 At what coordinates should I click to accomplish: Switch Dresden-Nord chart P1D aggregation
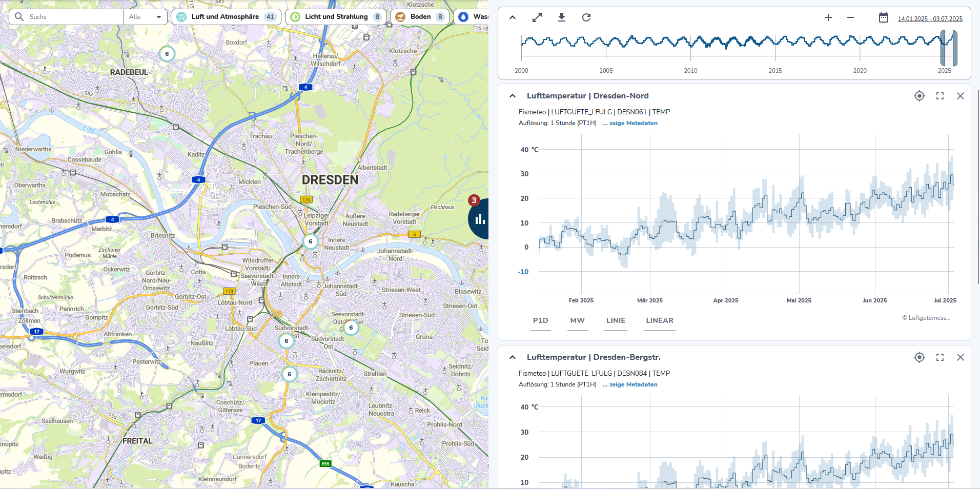541,321
